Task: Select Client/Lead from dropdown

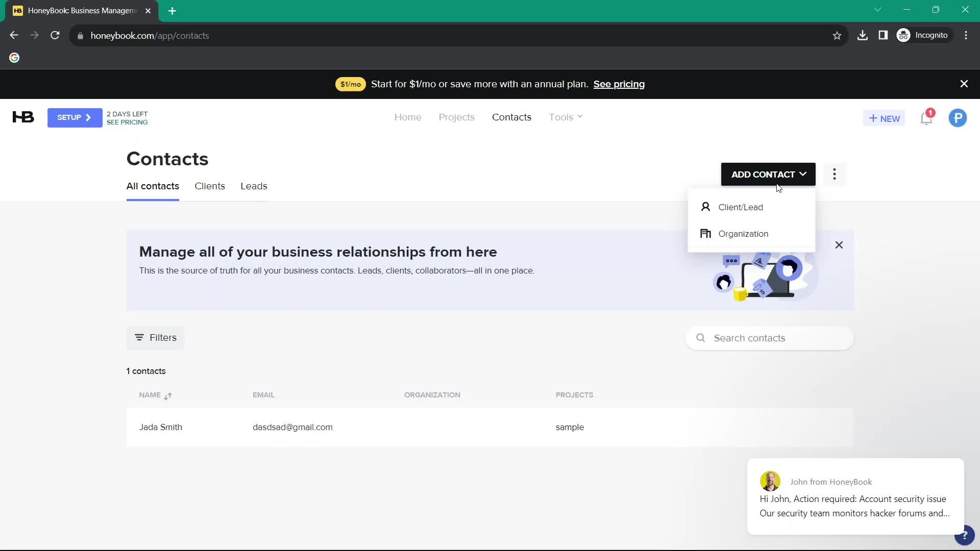Action: click(x=741, y=207)
